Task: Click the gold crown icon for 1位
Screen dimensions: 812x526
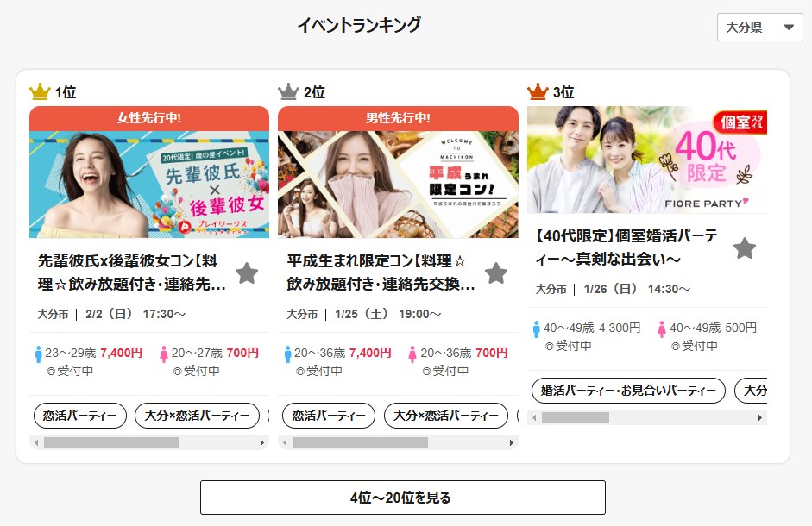Action: pyautogui.click(x=40, y=91)
